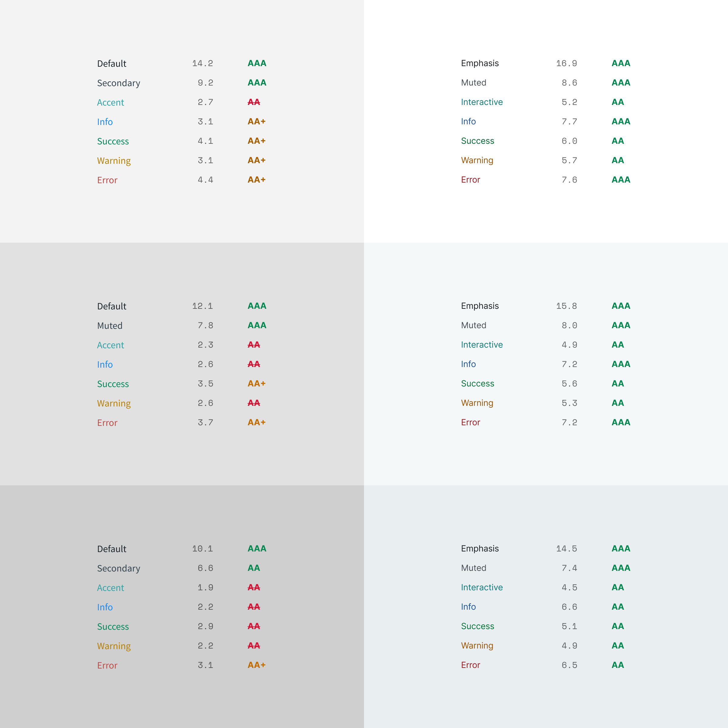The width and height of the screenshot is (728, 728).
Task: Click the struck-through AA badge beside 2.7
Action: (x=254, y=102)
